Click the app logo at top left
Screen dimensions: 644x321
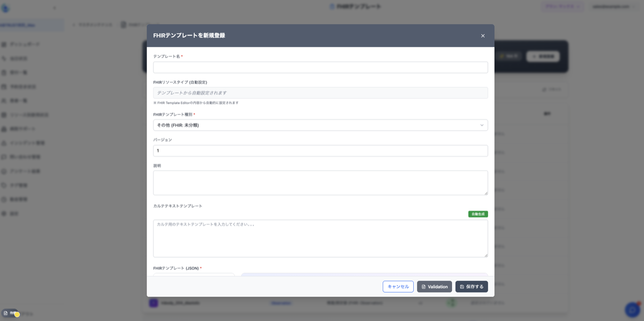click(x=5, y=8)
